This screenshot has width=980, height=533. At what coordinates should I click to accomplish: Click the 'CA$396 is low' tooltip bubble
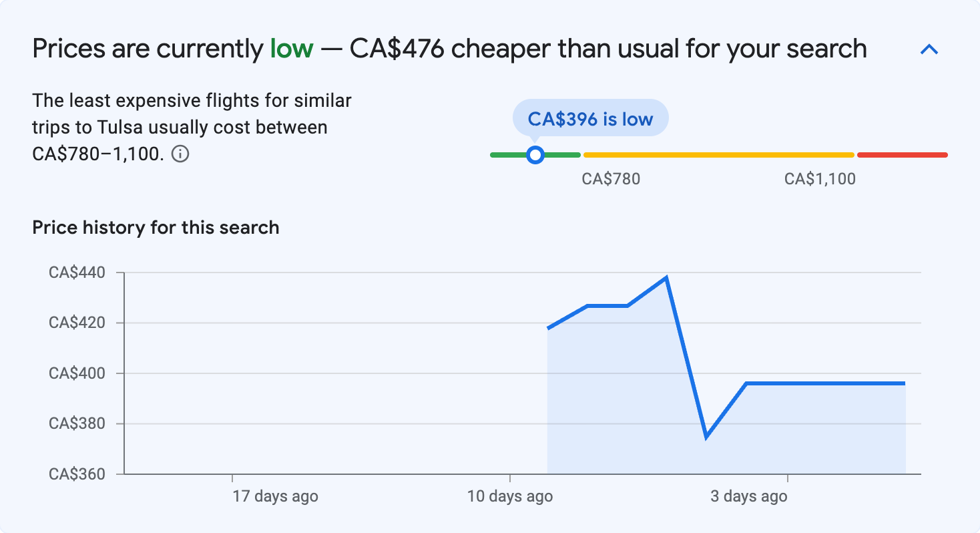point(590,119)
